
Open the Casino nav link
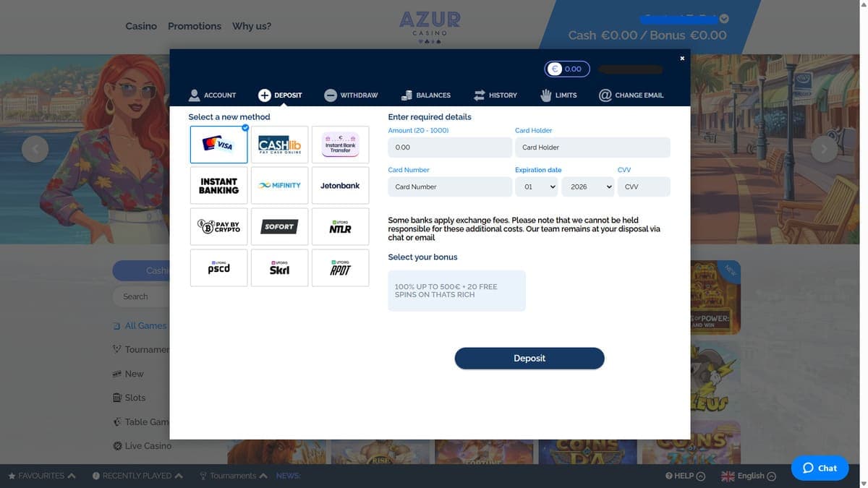[x=141, y=26]
